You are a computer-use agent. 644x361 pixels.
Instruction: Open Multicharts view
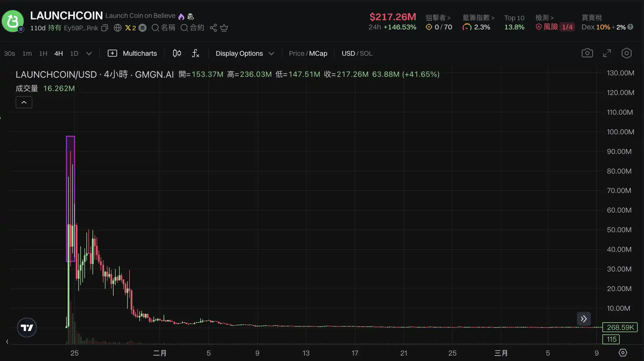coord(133,53)
